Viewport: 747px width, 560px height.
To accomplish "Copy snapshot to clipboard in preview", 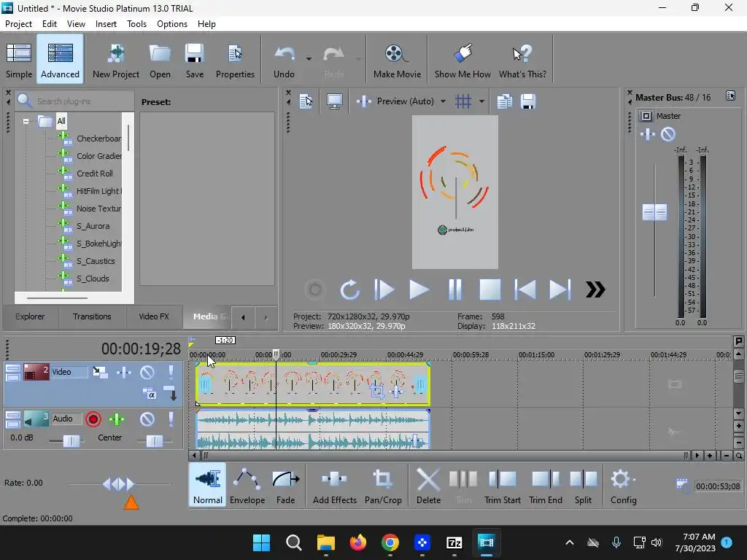I will [x=504, y=101].
